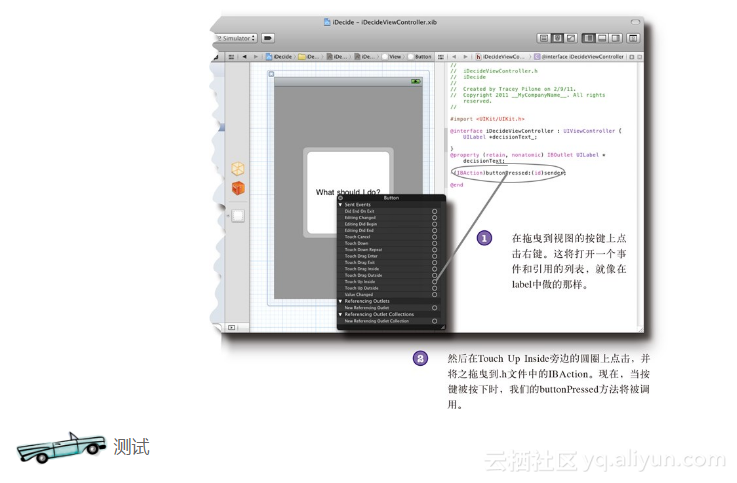
Task: Click connection circle for Touch Cancel
Action: point(434,237)
